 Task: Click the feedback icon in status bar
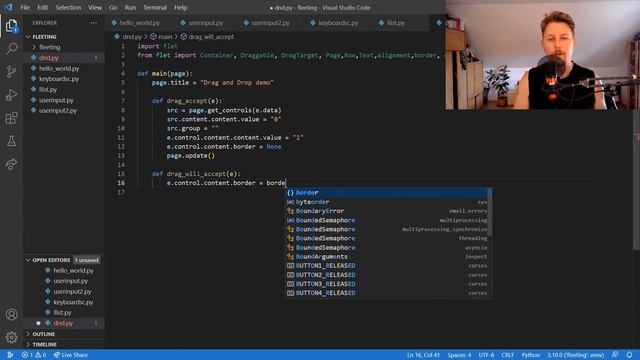click(615, 355)
